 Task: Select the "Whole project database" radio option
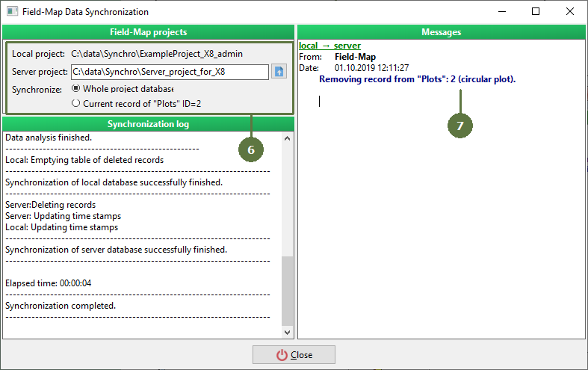coord(75,88)
